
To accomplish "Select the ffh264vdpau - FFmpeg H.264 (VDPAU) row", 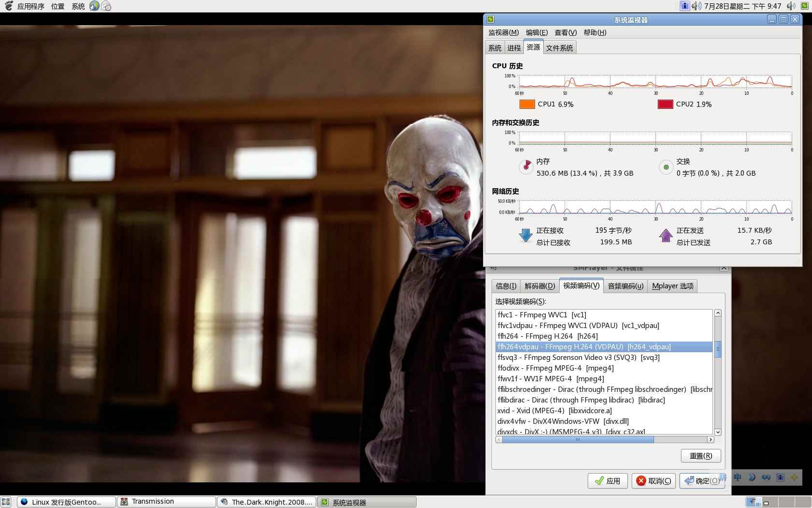I will 604,346.
